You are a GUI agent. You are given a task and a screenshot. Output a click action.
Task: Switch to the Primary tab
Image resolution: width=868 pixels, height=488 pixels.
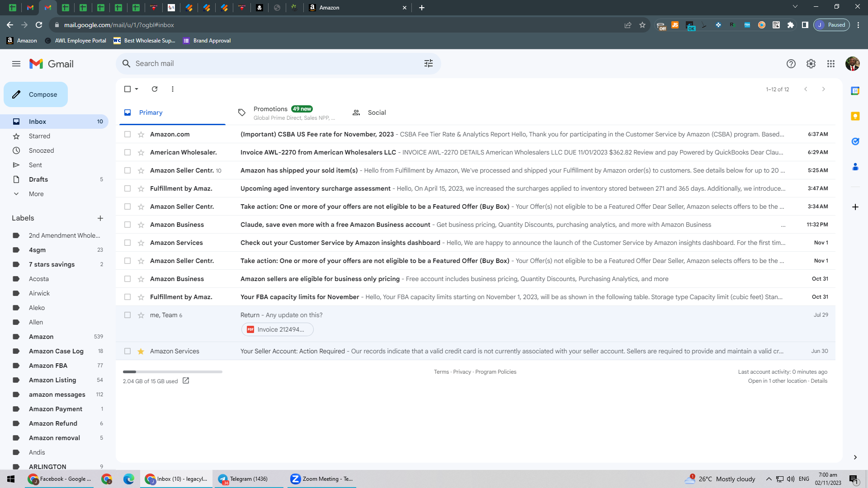click(172, 113)
